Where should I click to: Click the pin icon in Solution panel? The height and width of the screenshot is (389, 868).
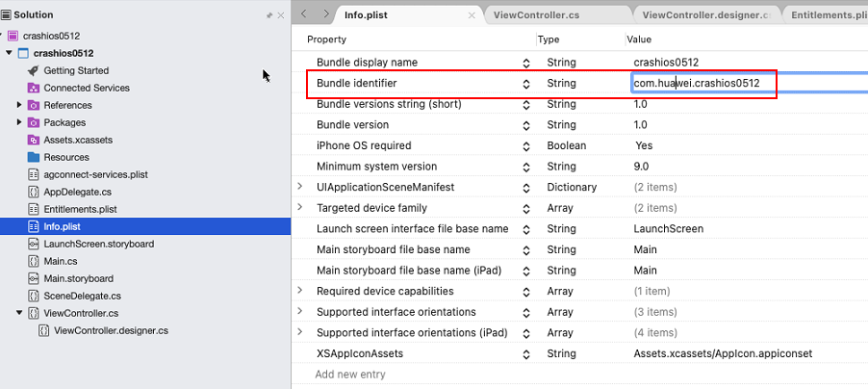(269, 15)
